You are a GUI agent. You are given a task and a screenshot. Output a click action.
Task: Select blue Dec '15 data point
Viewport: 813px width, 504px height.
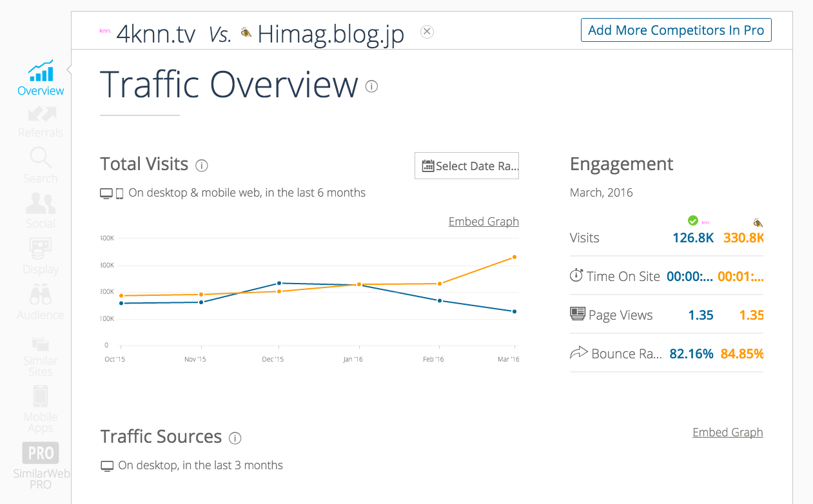tap(279, 283)
